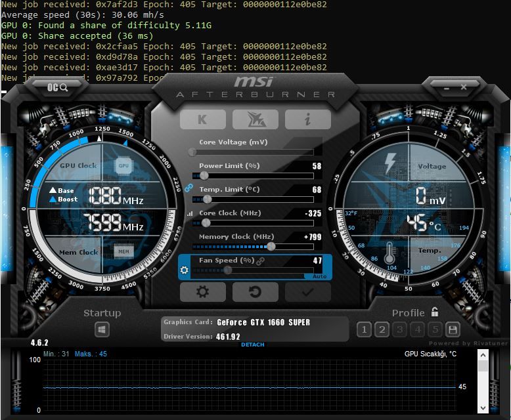This screenshot has width=511, height=420.
Task: Click the DETACH link
Action: click(253, 345)
